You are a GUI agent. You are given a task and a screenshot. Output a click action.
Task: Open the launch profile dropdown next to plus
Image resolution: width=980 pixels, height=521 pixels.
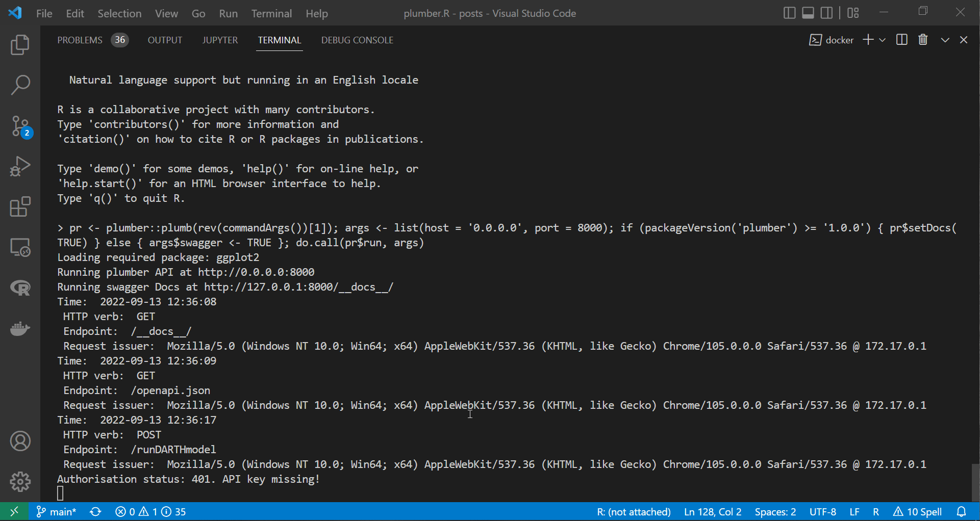[883, 40]
